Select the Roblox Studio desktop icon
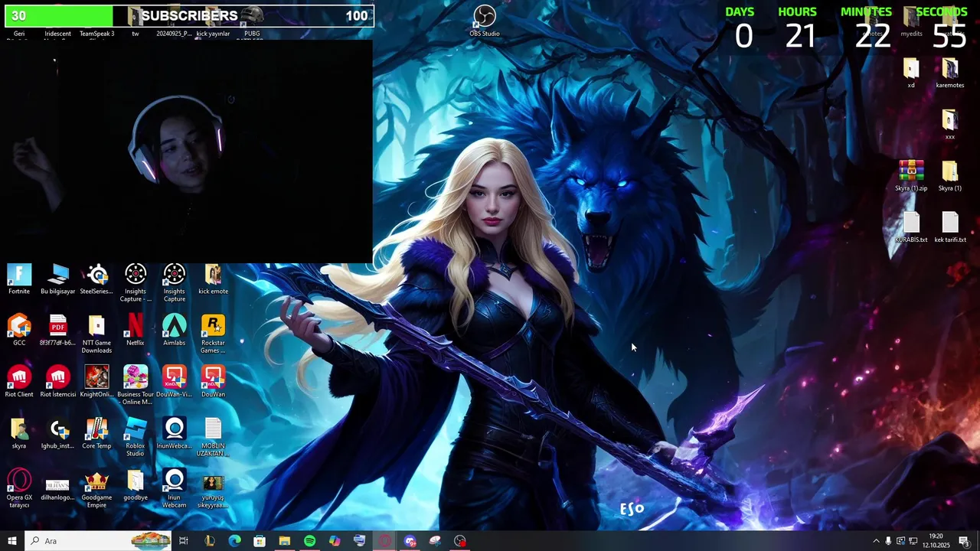This screenshot has width=980, height=551. pyautogui.click(x=136, y=437)
